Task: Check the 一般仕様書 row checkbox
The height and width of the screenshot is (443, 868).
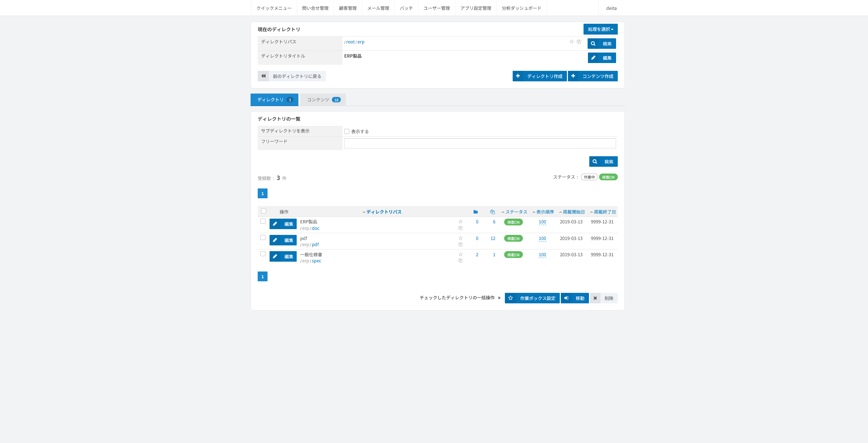Action: [x=263, y=254]
